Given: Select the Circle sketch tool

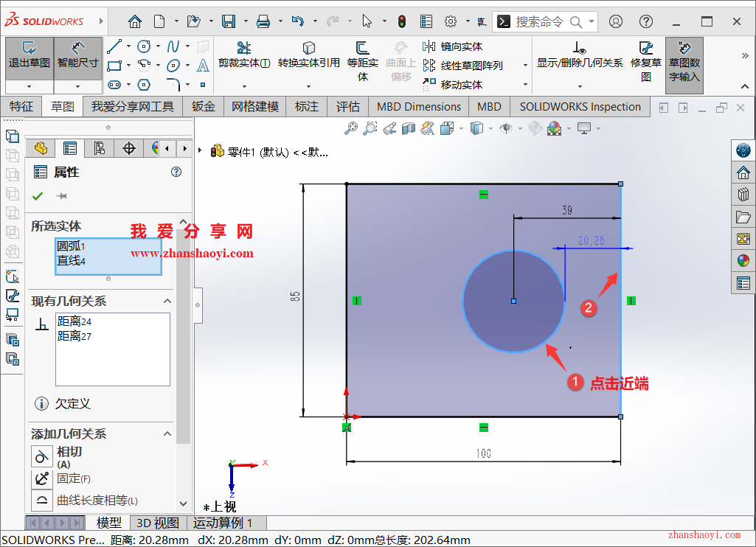Looking at the screenshot, I should point(144,46).
